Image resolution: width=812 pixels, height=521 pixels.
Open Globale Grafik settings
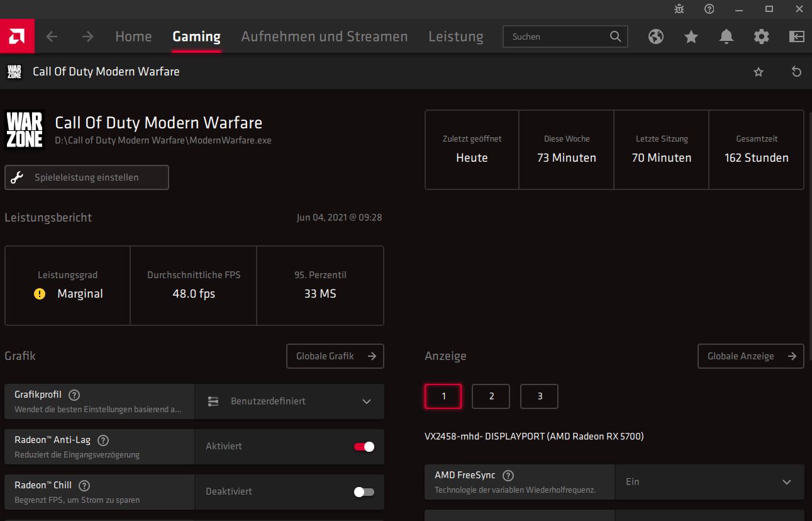(335, 356)
